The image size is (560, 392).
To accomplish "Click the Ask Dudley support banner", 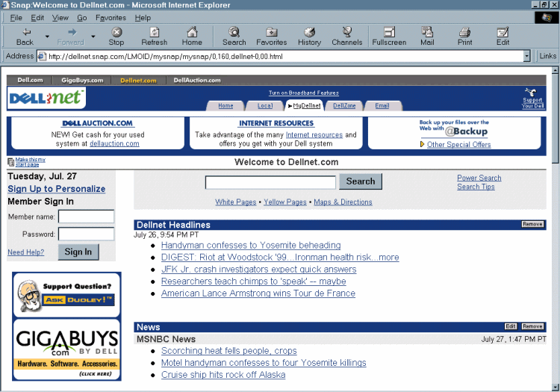I will pyautogui.click(x=66, y=295).
